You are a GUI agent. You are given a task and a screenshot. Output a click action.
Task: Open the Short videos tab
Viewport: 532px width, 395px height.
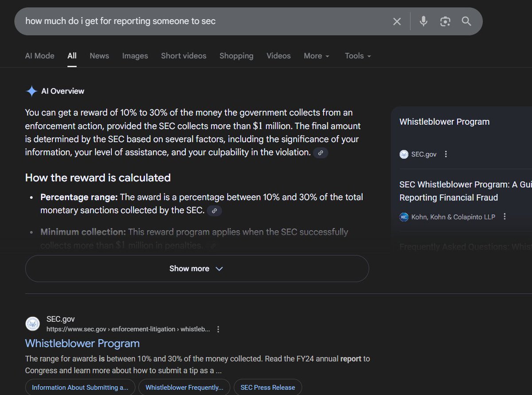[x=184, y=56]
